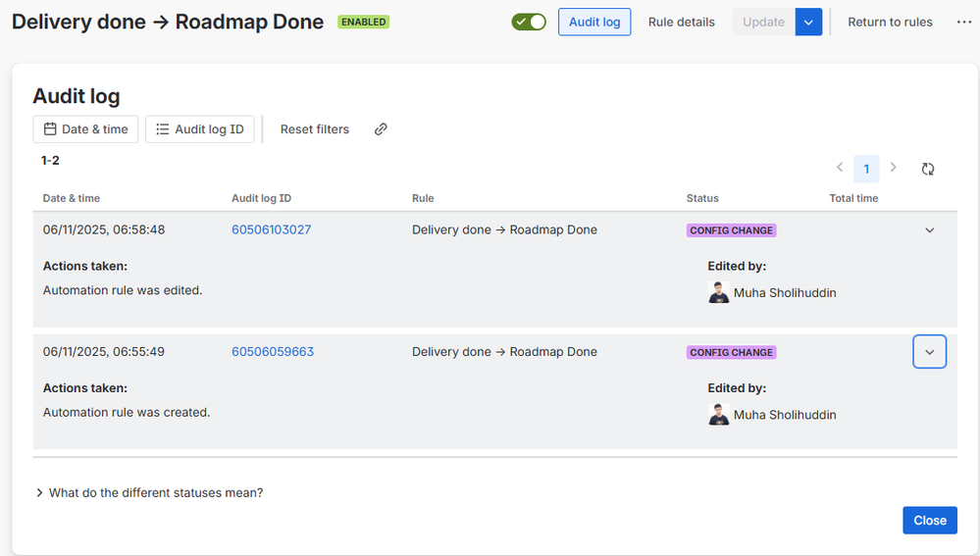Close the audit log panel
Screen dimensions: 980x556
click(929, 521)
